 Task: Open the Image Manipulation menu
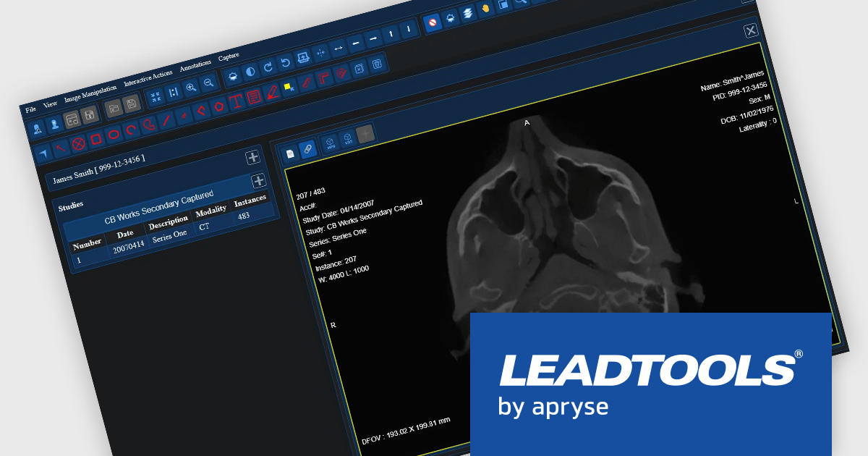coord(90,93)
